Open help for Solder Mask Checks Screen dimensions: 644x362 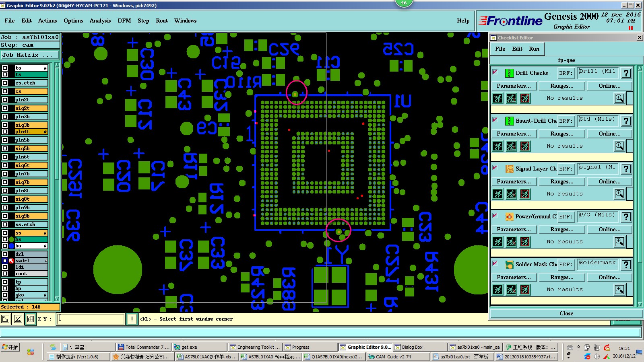point(626,265)
